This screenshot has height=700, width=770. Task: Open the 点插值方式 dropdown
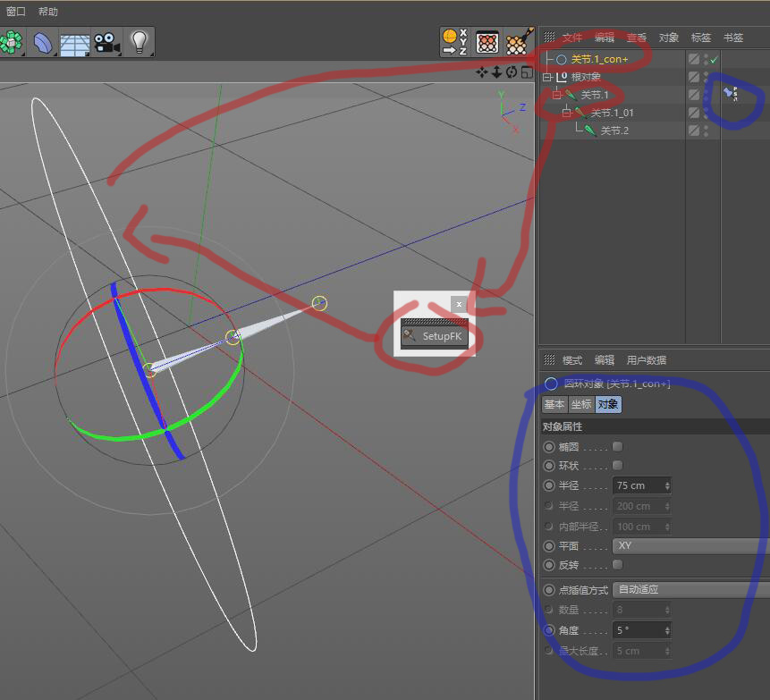[689, 590]
